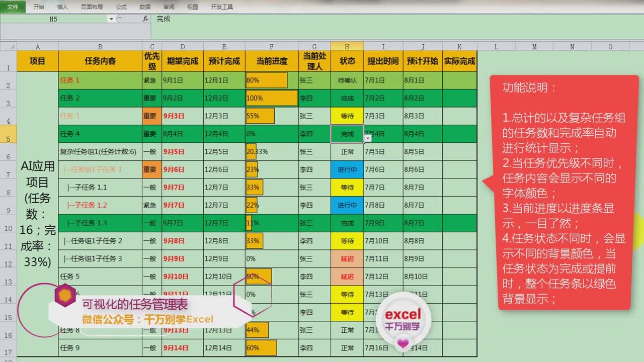This screenshot has height=362, width=644.
Task: Open the 文件 (File) tab
Action: tap(13, 7)
